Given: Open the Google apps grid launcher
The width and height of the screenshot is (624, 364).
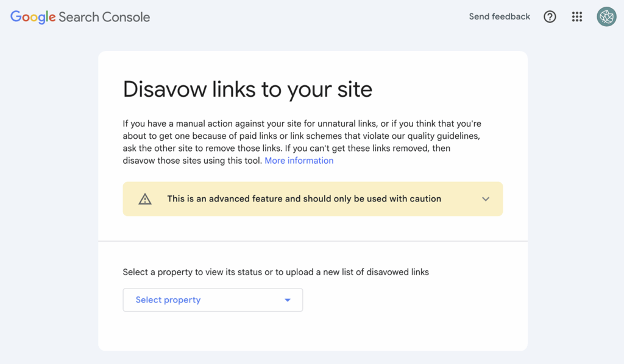Looking at the screenshot, I should coord(577,17).
